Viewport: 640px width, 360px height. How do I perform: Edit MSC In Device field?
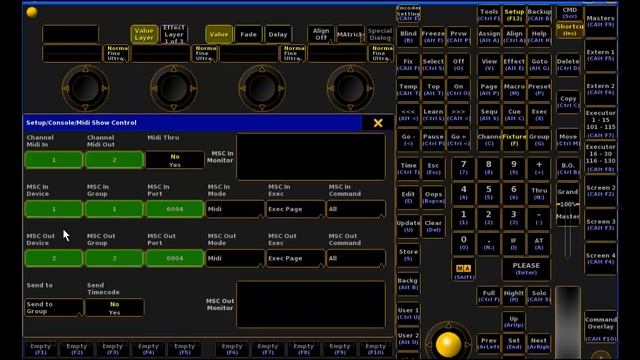(x=54, y=209)
